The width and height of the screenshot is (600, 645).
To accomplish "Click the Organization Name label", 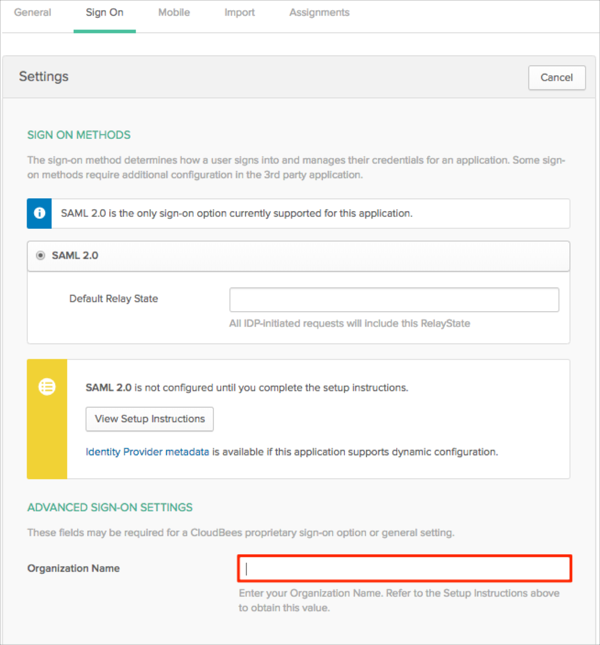I will click(73, 568).
